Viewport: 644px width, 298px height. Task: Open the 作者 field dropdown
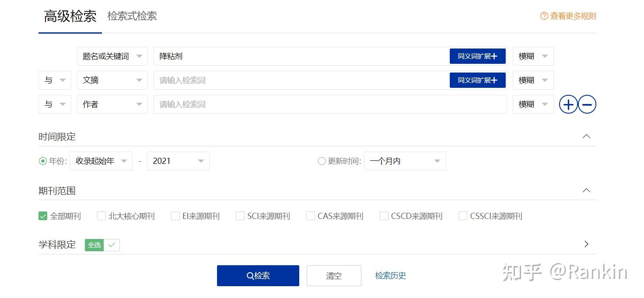tap(112, 104)
